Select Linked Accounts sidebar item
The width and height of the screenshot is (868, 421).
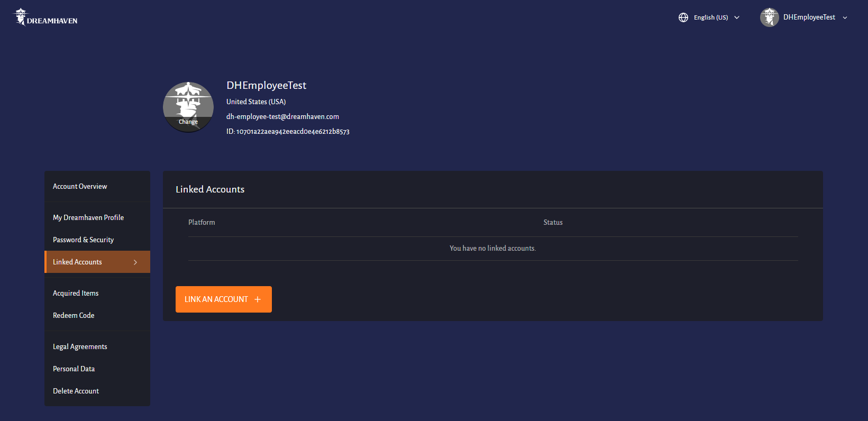point(97,262)
